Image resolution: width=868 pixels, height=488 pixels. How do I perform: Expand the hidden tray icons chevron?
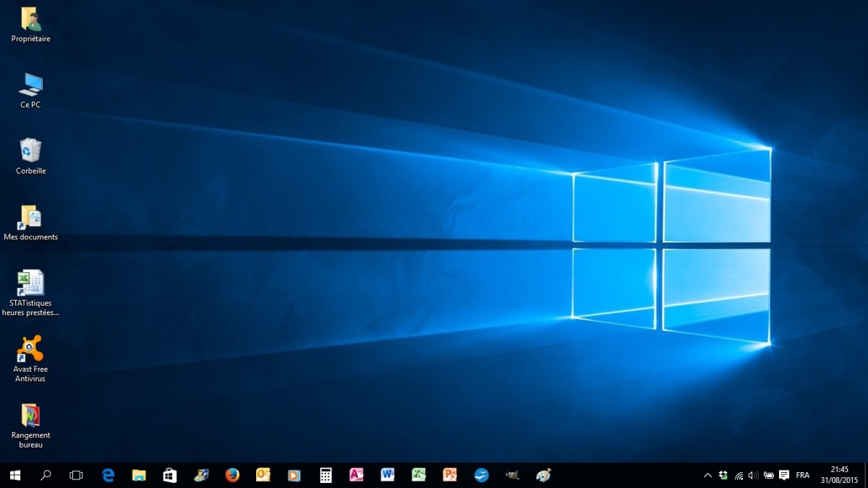coord(707,475)
